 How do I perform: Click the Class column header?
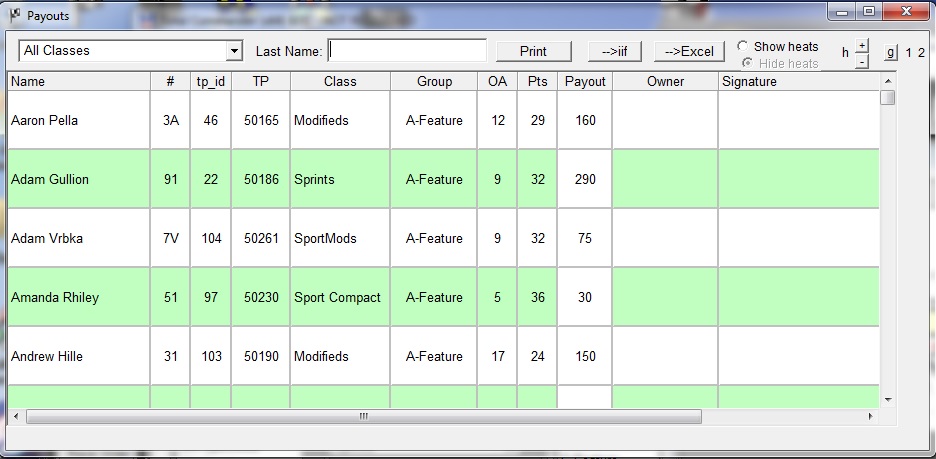[x=340, y=82]
